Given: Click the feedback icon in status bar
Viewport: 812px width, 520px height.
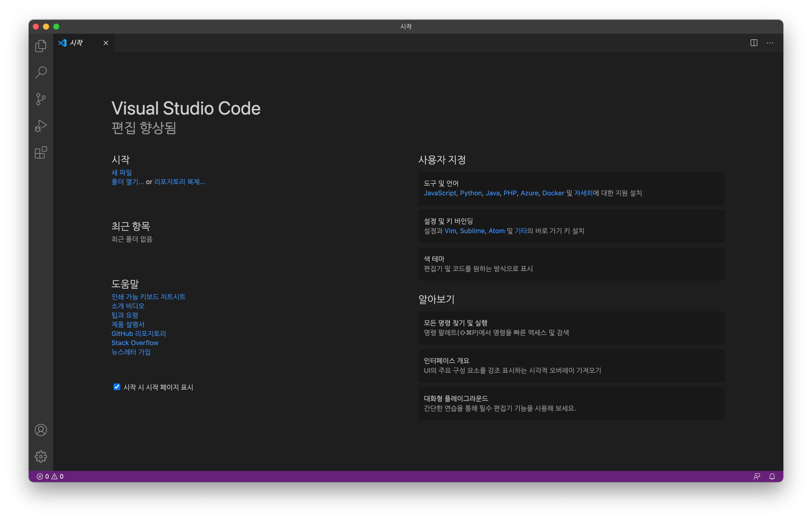Looking at the screenshot, I should click(x=757, y=476).
